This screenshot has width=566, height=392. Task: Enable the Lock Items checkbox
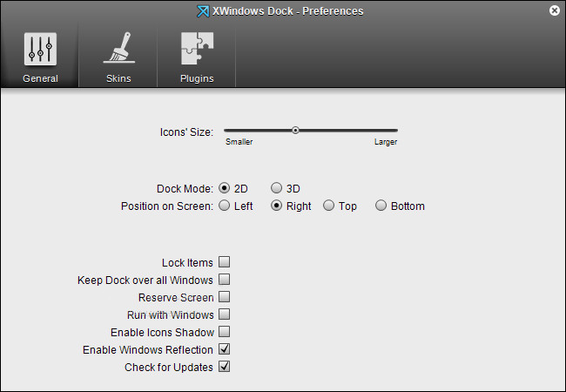pyautogui.click(x=224, y=261)
